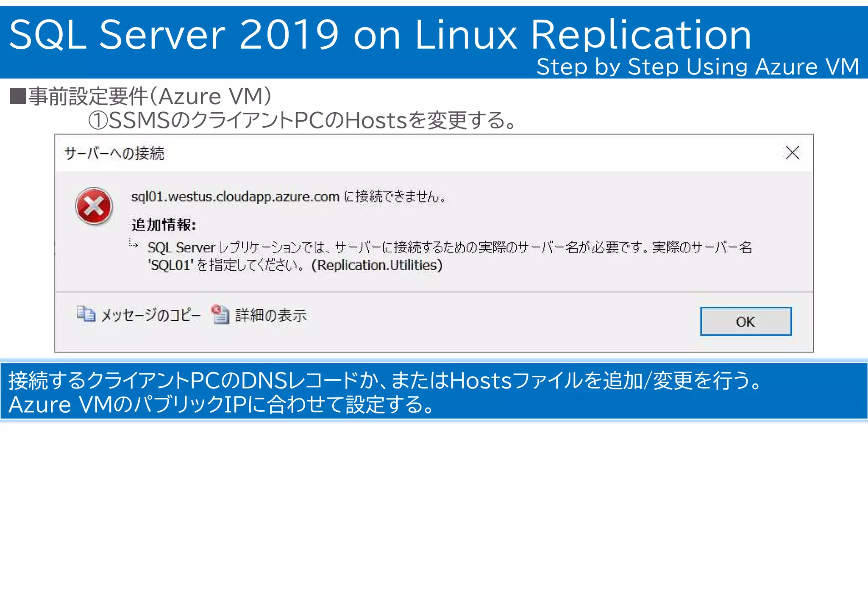Click the 事前設定要件(Azure VM) heading
The height and width of the screenshot is (613, 868).
click(x=141, y=96)
